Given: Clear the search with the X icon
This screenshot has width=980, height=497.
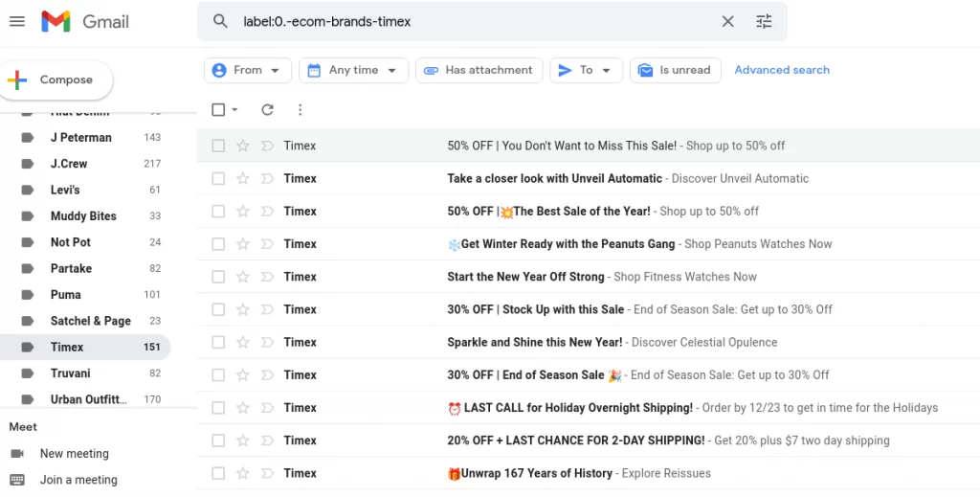Looking at the screenshot, I should pos(727,21).
